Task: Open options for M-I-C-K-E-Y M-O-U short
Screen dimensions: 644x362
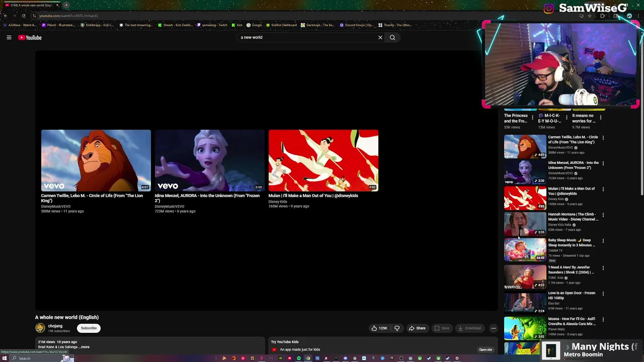Action: pyautogui.click(x=567, y=117)
